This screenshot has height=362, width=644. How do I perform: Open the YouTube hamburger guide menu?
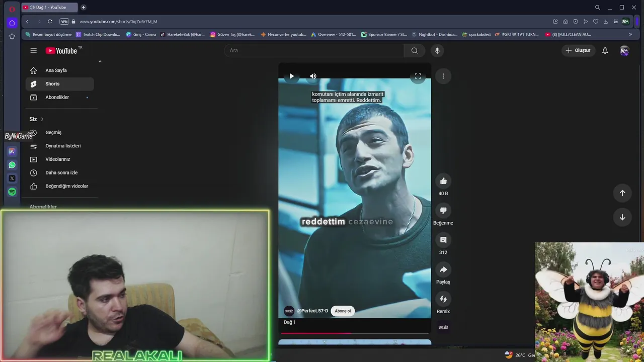tap(33, 50)
